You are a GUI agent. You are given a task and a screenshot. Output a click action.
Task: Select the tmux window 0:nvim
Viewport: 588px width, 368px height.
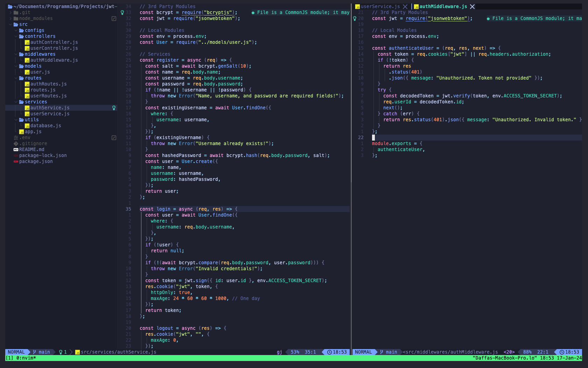pyautogui.click(x=25, y=358)
